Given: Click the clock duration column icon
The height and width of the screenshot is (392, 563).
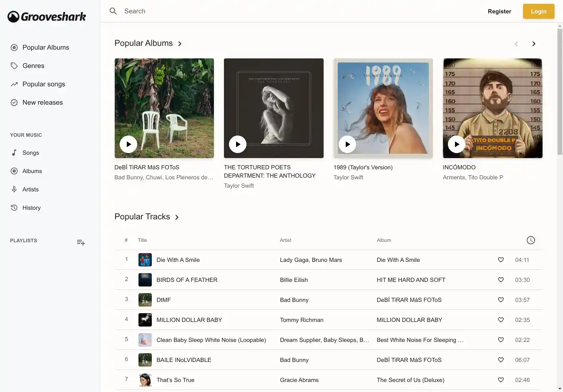Looking at the screenshot, I should click(x=530, y=240).
